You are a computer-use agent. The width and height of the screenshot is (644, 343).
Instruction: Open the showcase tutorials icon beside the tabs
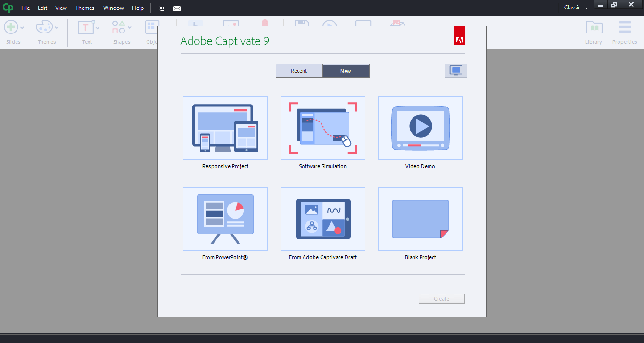click(455, 70)
